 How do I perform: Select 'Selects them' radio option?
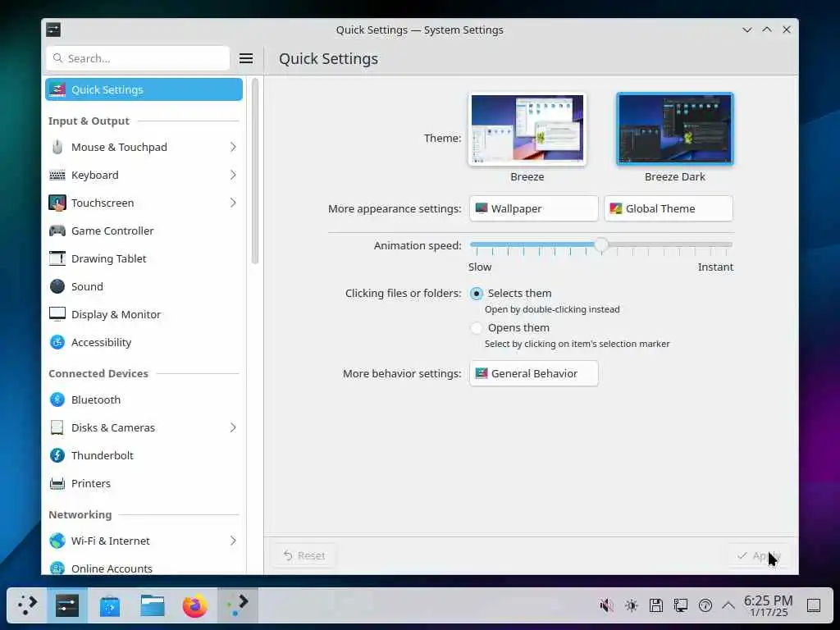[477, 294]
